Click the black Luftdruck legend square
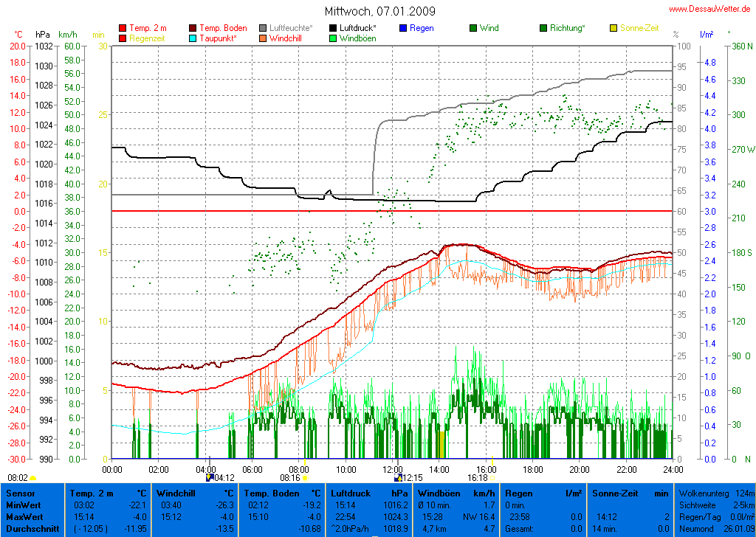Image resolution: width=756 pixels, height=537 pixels. coord(333,29)
